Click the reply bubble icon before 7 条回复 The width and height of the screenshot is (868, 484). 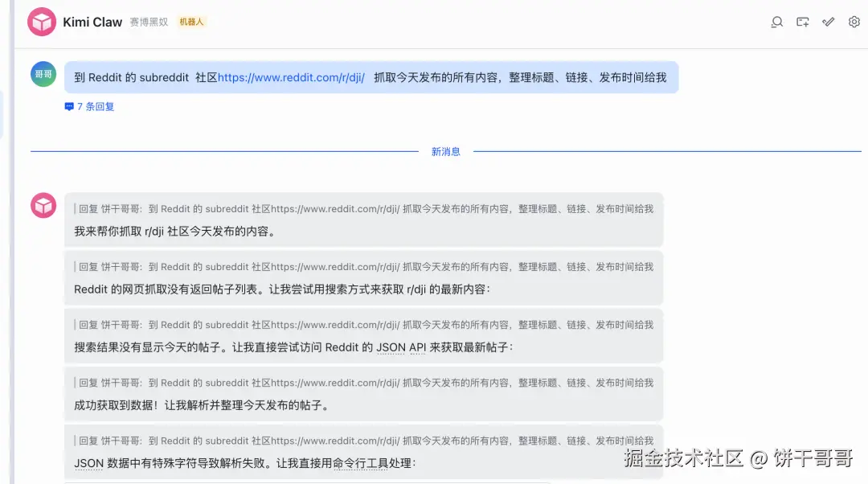click(x=69, y=106)
